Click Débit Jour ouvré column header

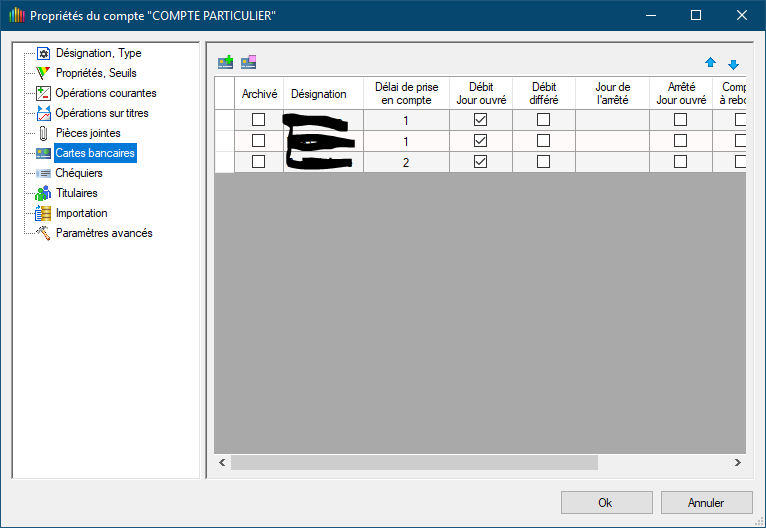click(481, 93)
